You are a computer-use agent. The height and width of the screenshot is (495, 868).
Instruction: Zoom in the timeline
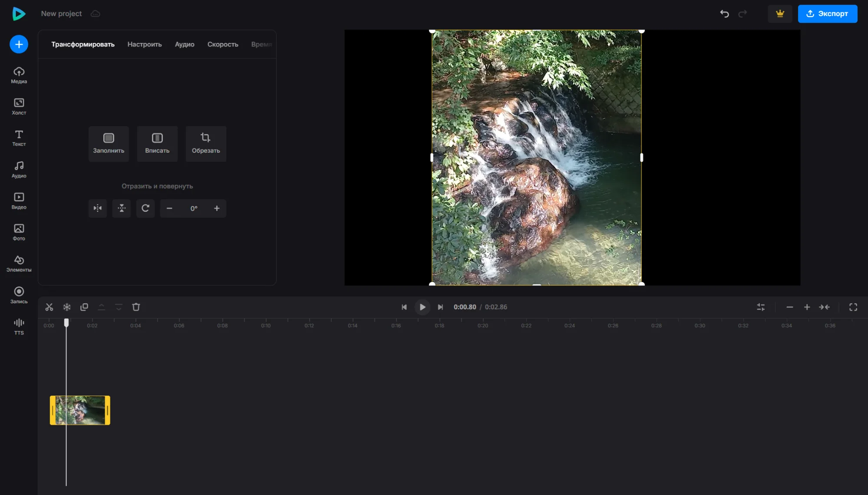pos(807,307)
